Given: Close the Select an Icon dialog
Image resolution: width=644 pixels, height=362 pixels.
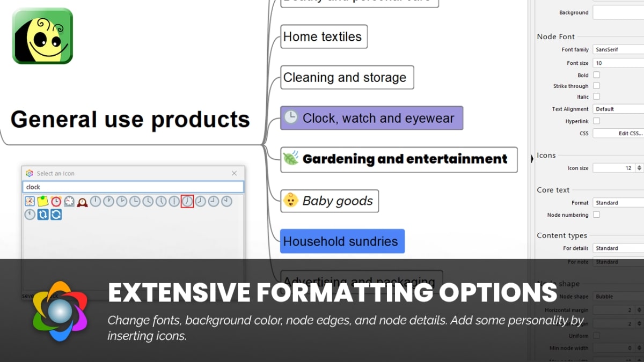Looking at the screenshot, I should click(234, 173).
